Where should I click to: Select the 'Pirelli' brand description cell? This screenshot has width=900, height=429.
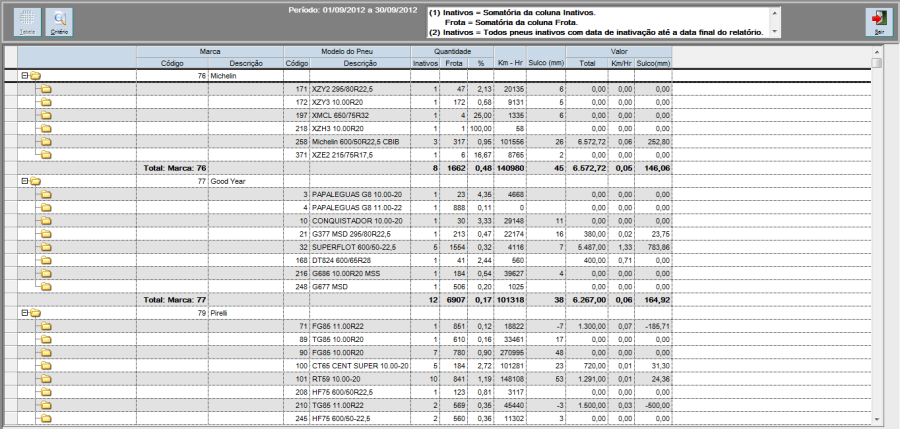pos(246,313)
